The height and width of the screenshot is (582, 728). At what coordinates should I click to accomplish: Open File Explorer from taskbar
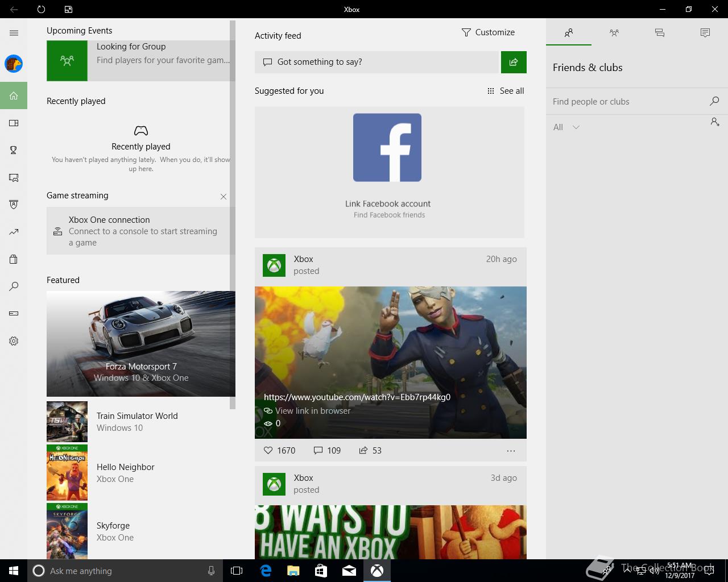[x=293, y=571]
